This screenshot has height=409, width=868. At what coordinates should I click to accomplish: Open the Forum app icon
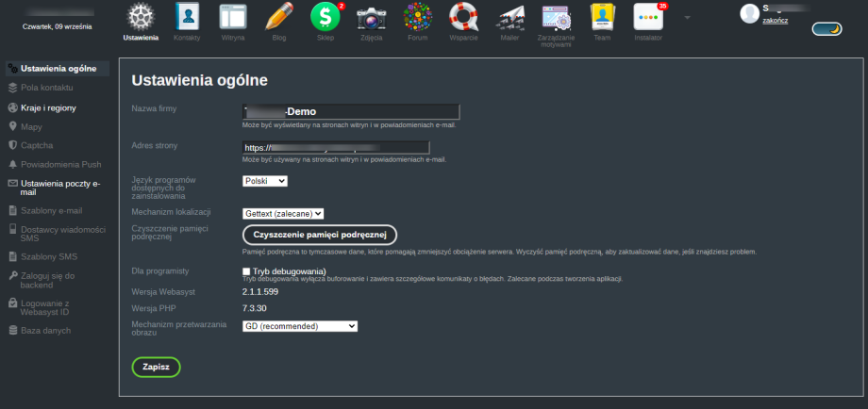coord(417,17)
